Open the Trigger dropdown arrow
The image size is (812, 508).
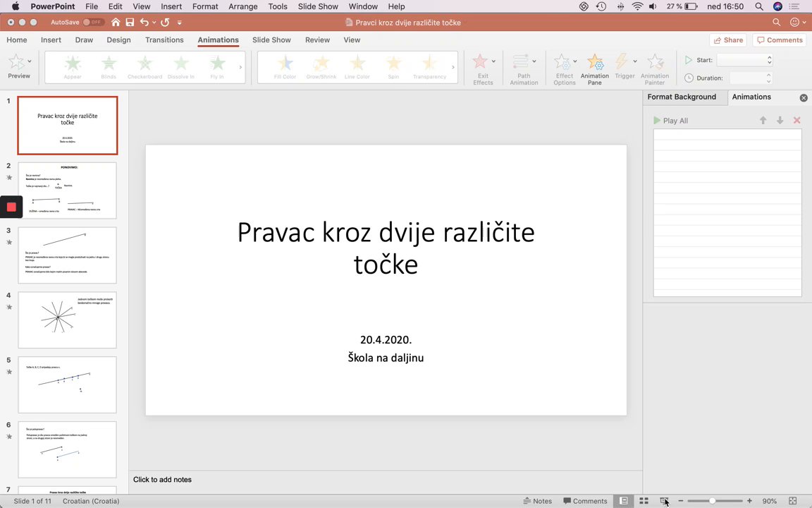click(635, 61)
